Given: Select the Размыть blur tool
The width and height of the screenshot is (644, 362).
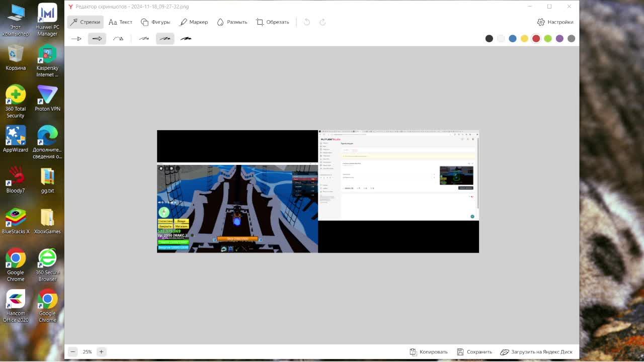Looking at the screenshot, I should [232, 22].
